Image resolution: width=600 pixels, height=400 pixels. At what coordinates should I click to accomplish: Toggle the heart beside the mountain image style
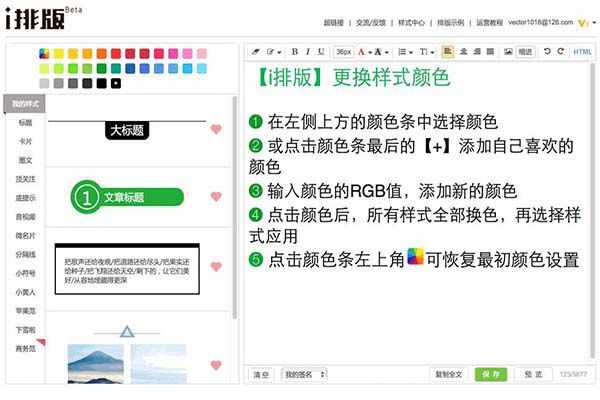click(x=216, y=365)
